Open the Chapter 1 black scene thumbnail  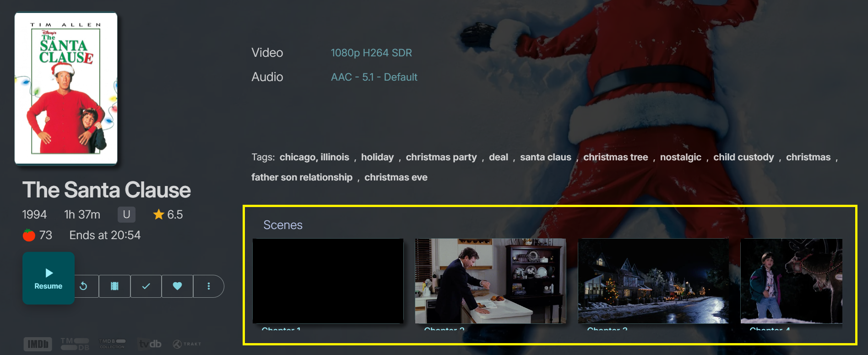[328, 281]
